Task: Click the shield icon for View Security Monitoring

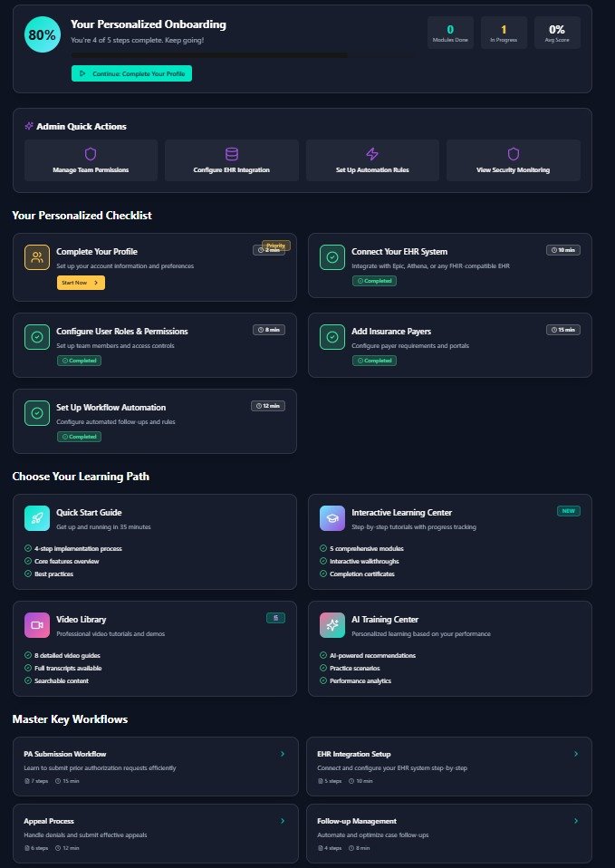Action: [x=514, y=154]
